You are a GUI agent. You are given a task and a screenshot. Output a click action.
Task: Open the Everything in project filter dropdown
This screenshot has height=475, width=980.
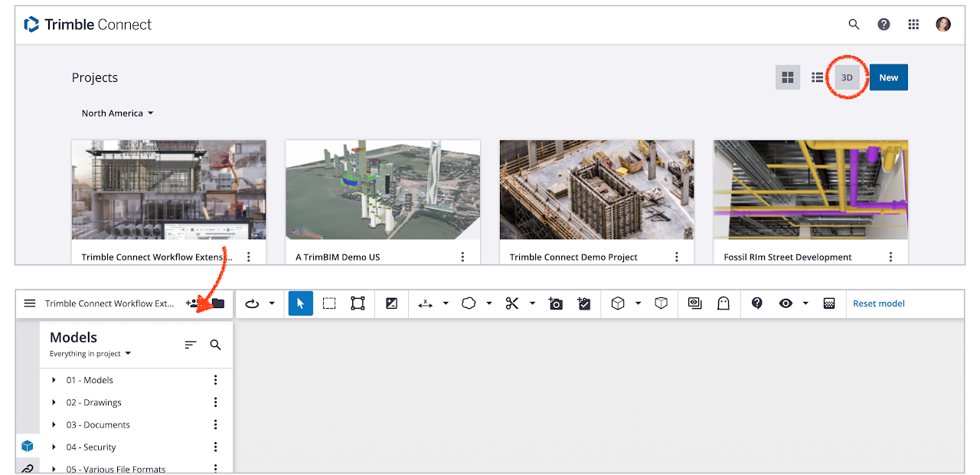(x=90, y=353)
